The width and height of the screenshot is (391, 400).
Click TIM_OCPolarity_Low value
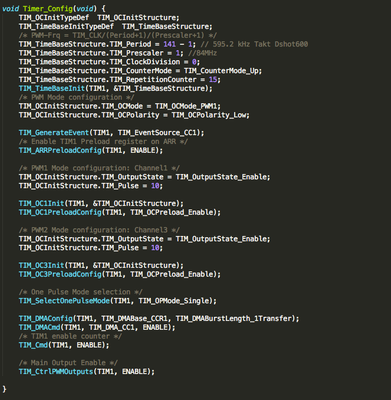209,115
